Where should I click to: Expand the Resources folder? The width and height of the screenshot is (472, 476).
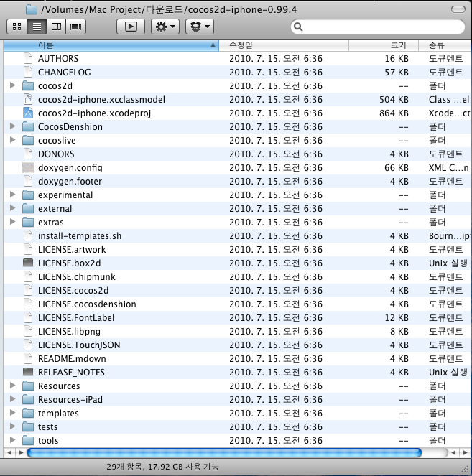pyautogui.click(x=12, y=386)
